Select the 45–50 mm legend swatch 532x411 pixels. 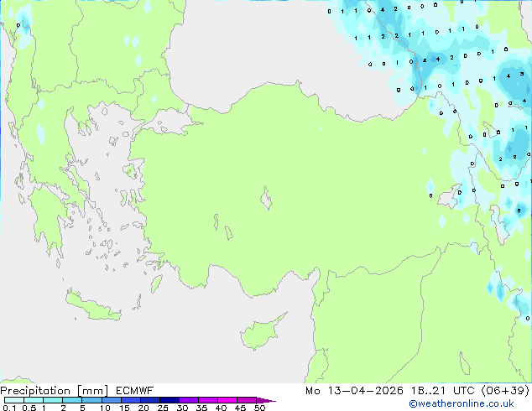pos(247,400)
